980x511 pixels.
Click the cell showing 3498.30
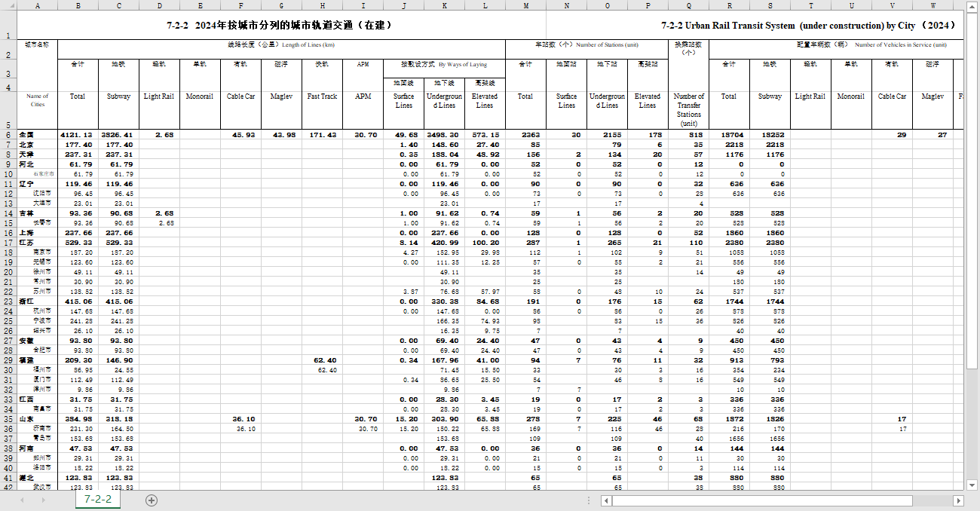click(x=444, y=135)
